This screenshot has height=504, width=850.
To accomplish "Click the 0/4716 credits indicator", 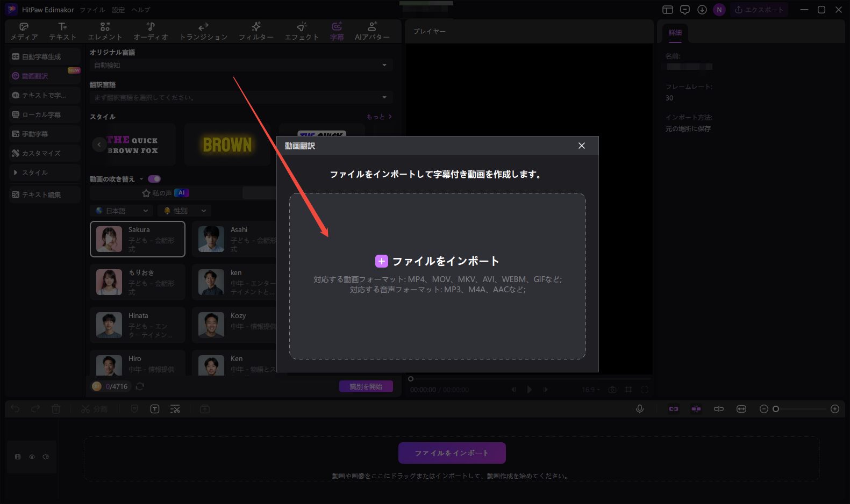I will click(x=111, y=386).
